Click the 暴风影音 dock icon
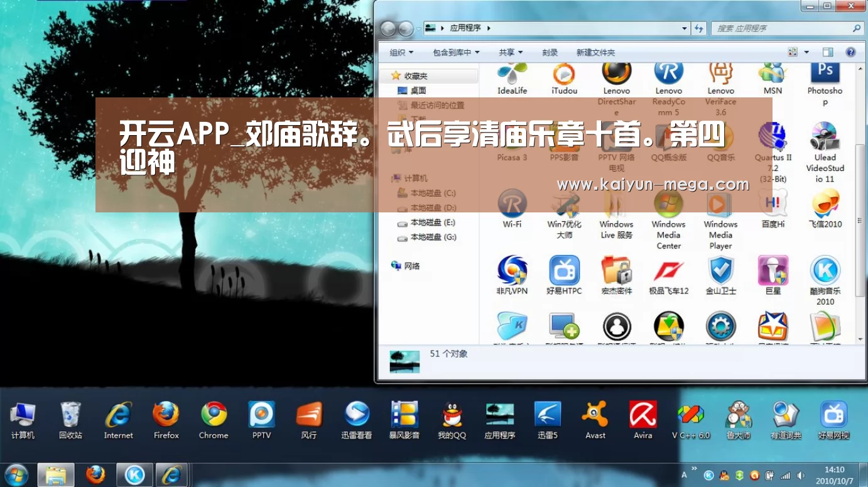This screenshot has width=868, height=487. coord(404,420)
